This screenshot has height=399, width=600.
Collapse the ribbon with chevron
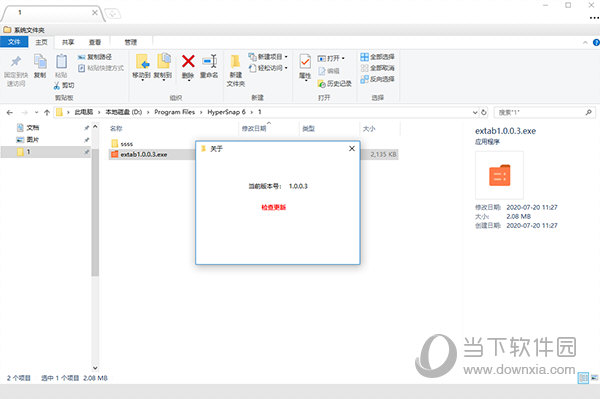(x=585, y=42)
